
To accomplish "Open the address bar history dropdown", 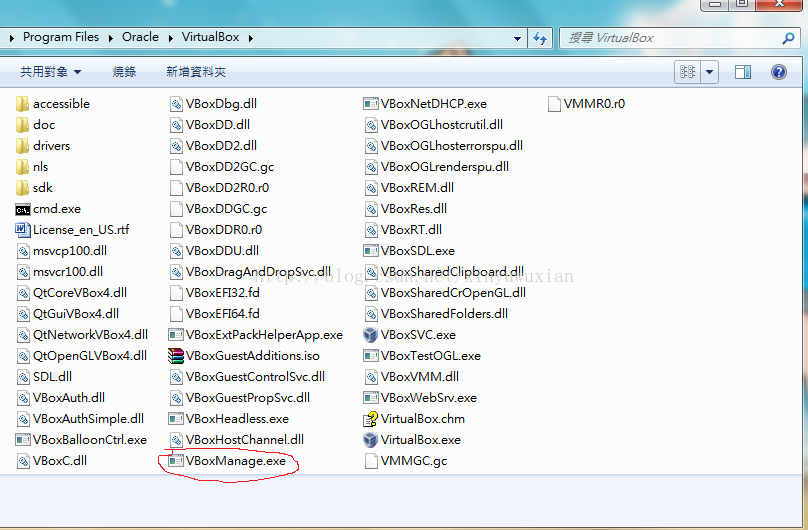I will (x=517, y=38).
